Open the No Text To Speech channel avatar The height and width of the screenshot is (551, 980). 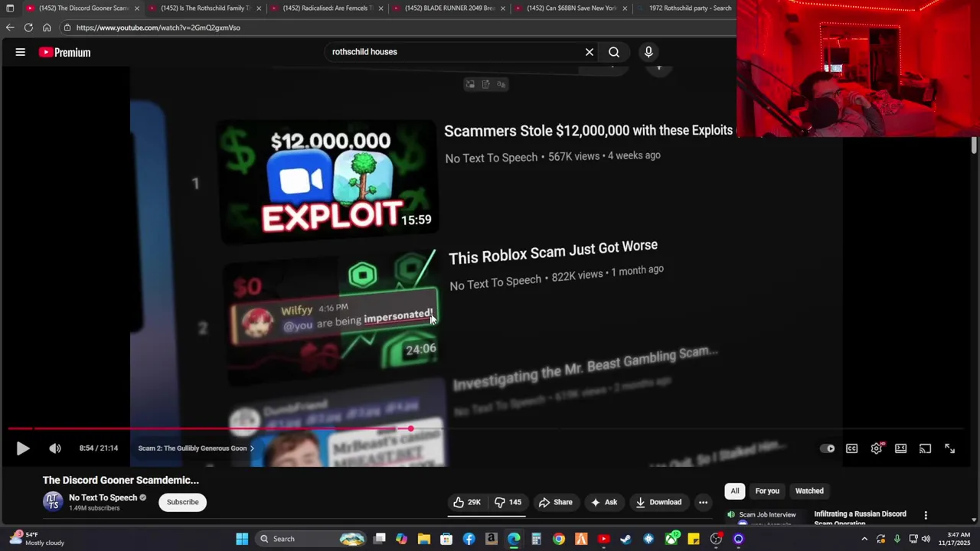coord(53,502)
